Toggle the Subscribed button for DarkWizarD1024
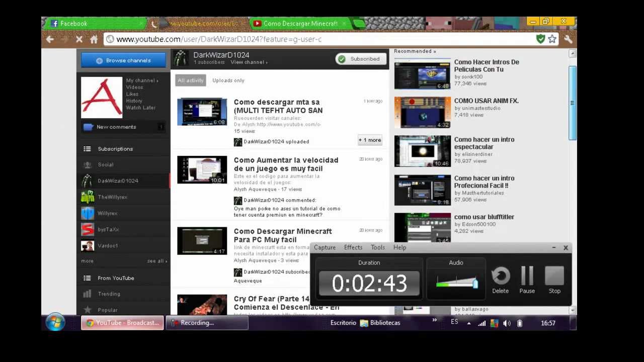644x362 pixels. [x=361, y=59]
